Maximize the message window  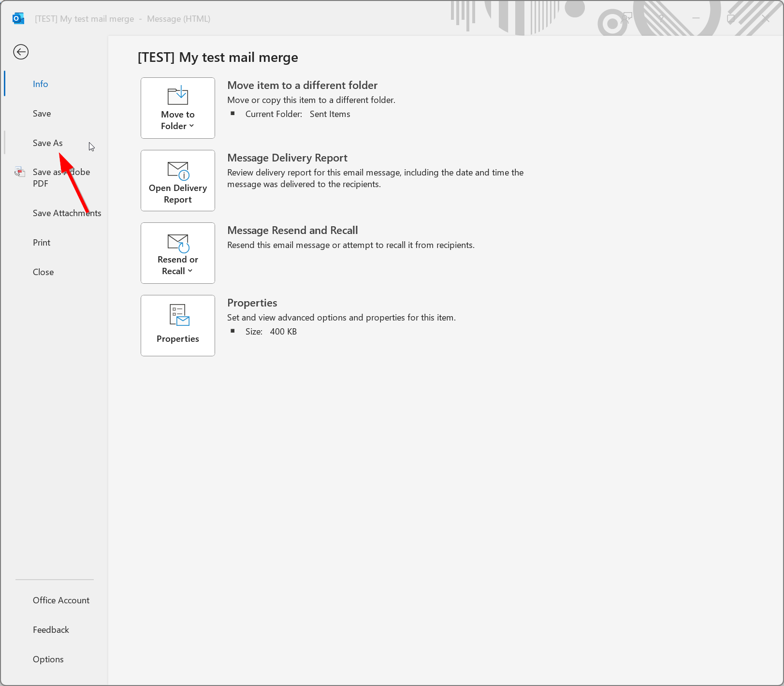[x=731, y=19]
